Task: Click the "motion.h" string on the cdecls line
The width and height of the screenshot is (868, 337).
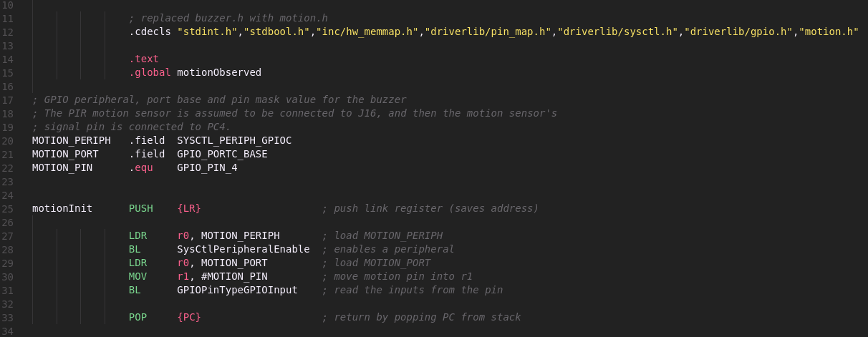Action: (x=829, y=31)
